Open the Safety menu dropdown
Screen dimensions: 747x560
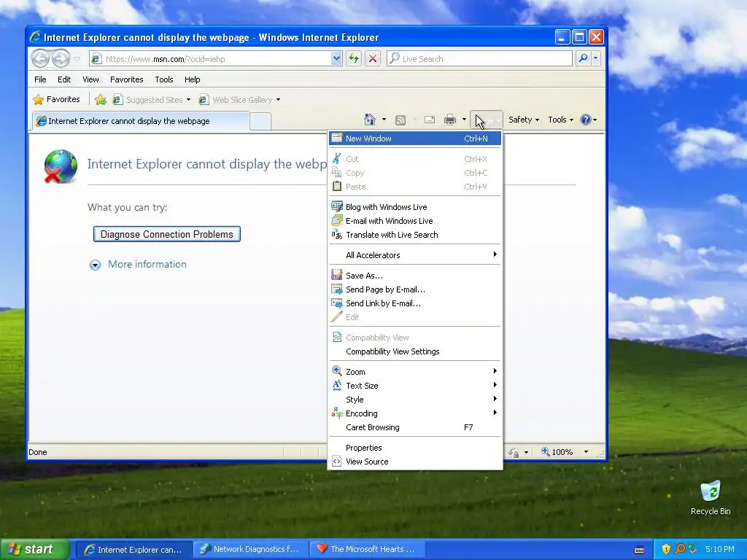(524, 120)
